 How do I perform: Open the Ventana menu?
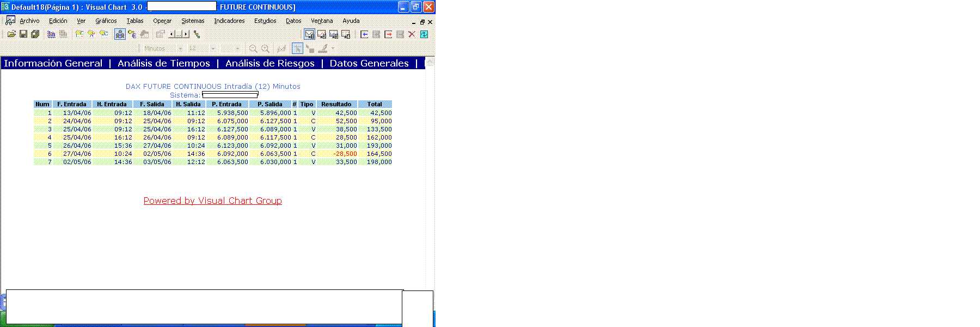[x=322, y=21]
